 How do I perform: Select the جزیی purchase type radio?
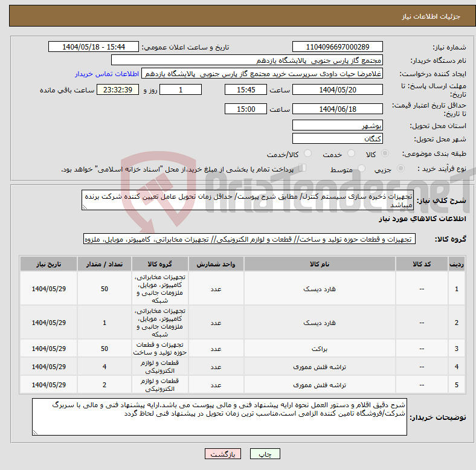[400, 169]
